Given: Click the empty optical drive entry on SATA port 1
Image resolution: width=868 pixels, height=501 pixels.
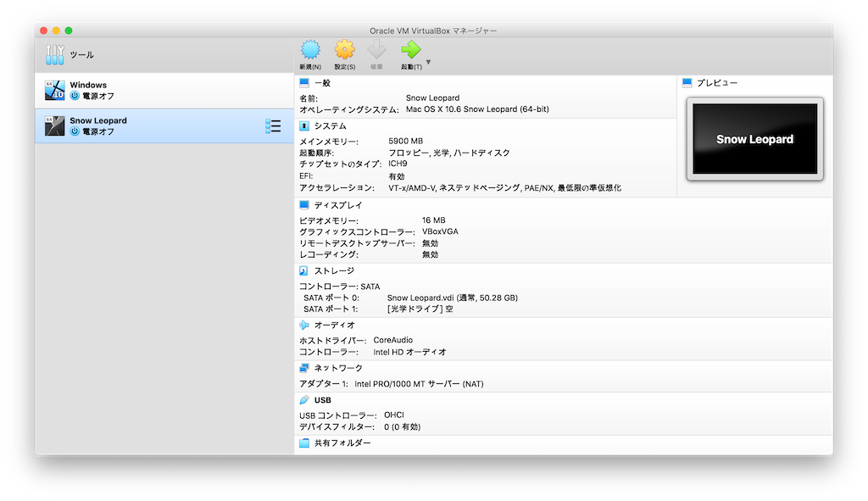Looking at the screenshot, I should tap(420, 309).
